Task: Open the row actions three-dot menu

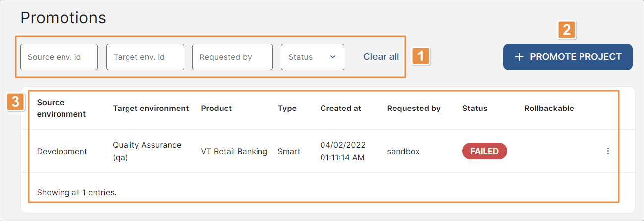Action: pos(608,151)
